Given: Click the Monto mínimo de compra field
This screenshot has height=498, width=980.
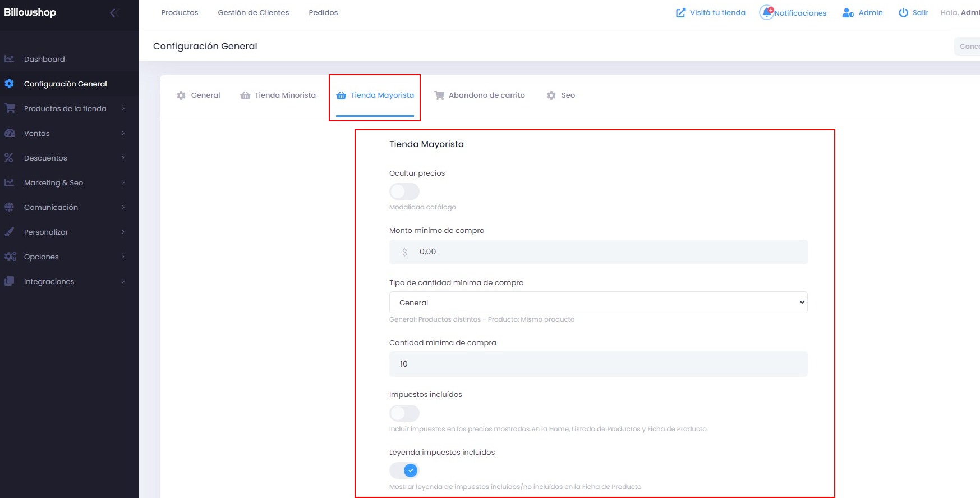Looking at the screenshot, I should [x=598, y=252].
